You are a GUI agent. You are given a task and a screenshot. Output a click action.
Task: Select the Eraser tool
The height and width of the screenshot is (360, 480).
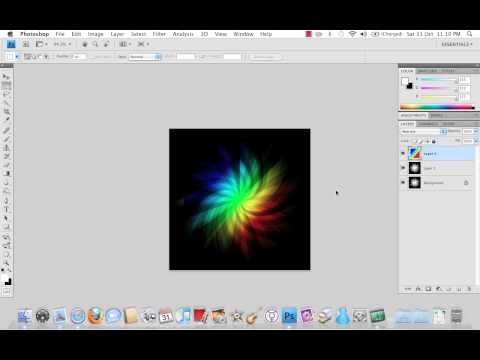[6, 165]
